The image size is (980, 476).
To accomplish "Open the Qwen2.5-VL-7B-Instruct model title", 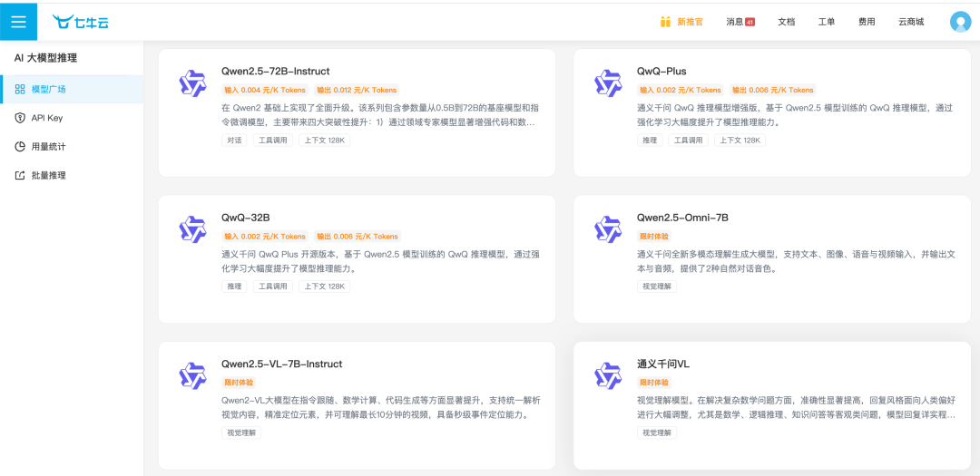I will (x=282, y=364).
